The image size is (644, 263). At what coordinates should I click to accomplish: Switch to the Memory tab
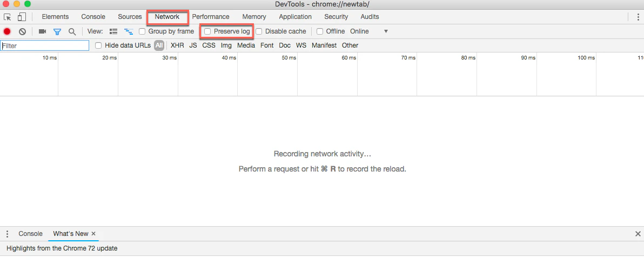[x=254, y=17]
